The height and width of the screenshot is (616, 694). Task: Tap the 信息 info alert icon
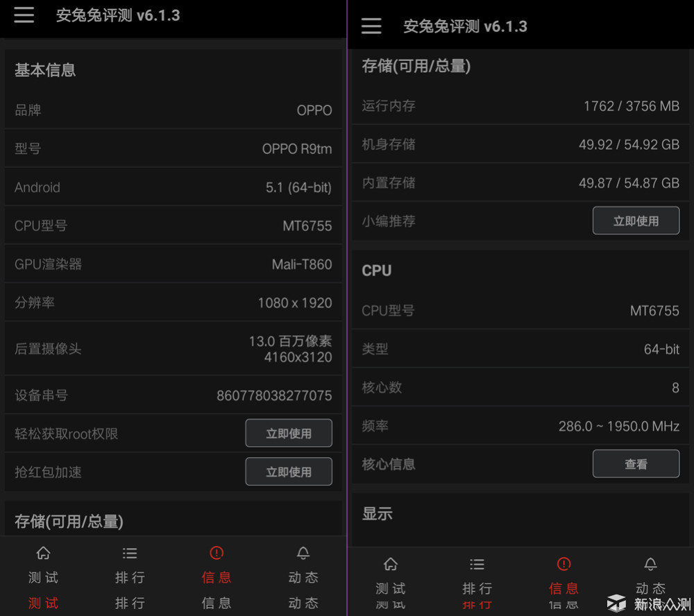[x=217, y=553]
